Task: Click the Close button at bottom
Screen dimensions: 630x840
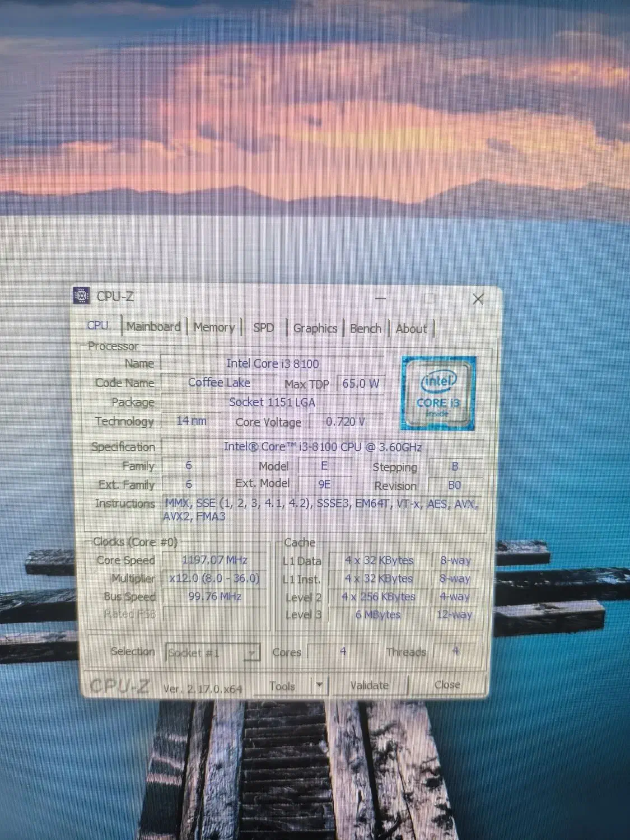Action: click(x=447, y=685)
